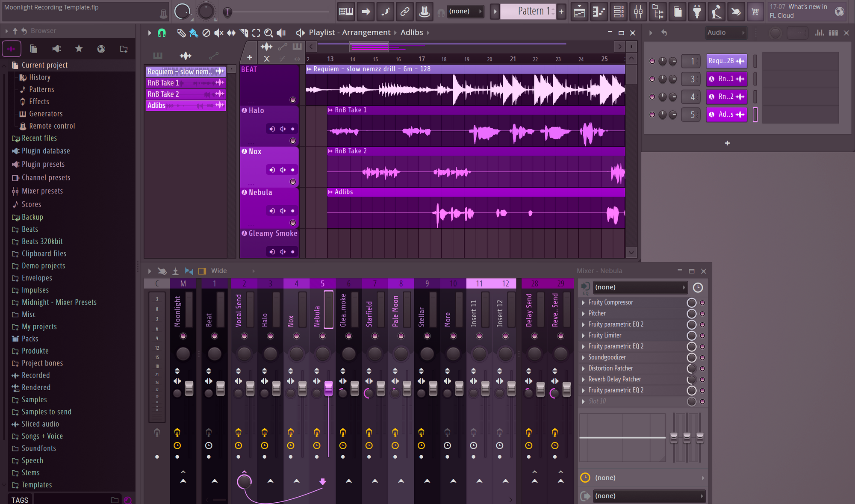Open the channel rack graph editor icon
This screenshot has height=504, width=855.
pos(820,33)
